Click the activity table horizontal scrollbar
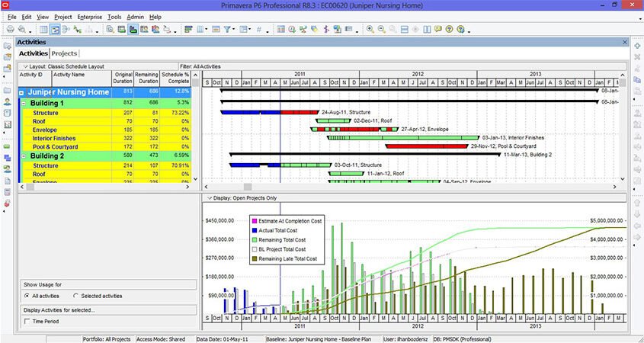Screen dimensions: 644x343 (105, 187)
